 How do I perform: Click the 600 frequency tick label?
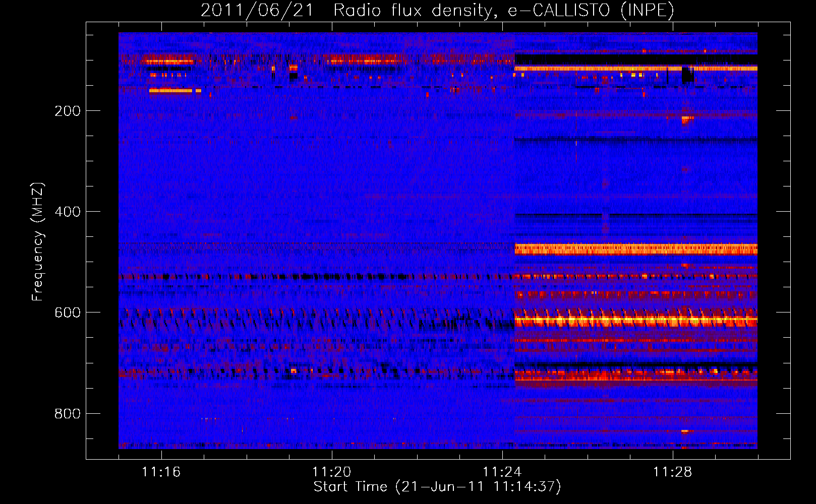pos(68,312)
